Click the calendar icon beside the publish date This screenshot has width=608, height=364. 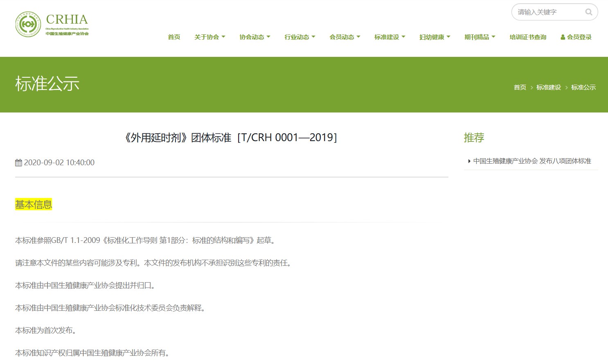[x=18, y=163]
